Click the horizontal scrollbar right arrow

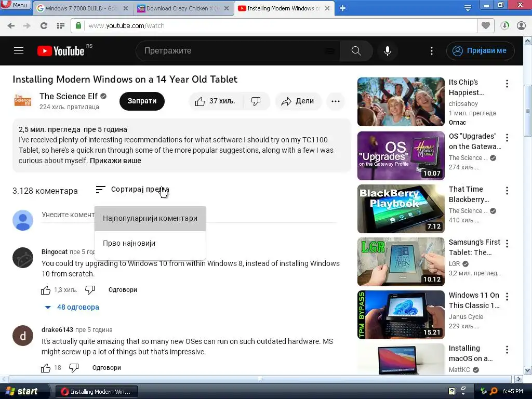(518, 379)
